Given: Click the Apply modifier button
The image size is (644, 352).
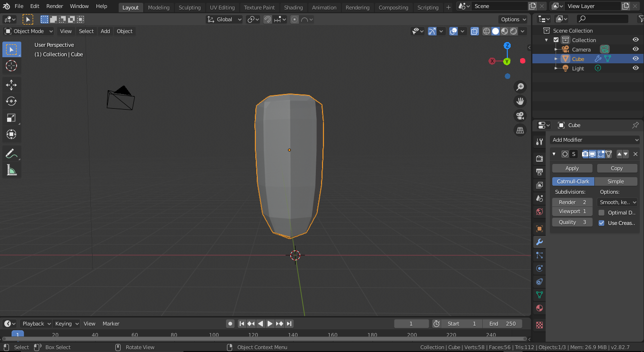Looking at the screenshot, I should 572,168.
